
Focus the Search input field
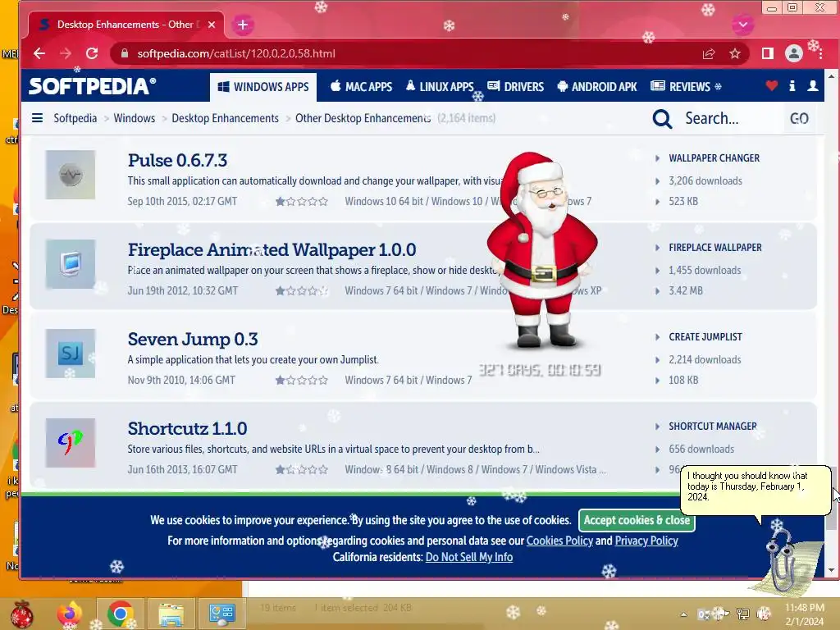click(730, 118)
